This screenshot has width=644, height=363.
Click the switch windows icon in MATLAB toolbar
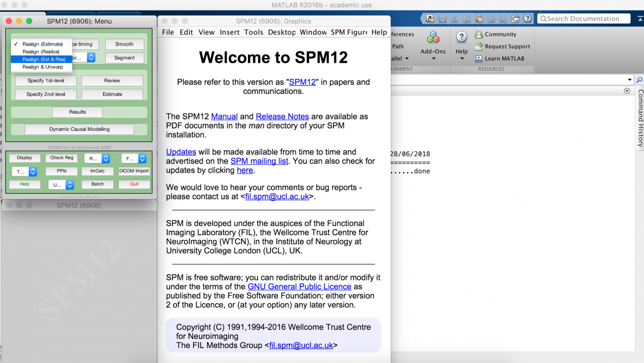[x=515, y=19]
